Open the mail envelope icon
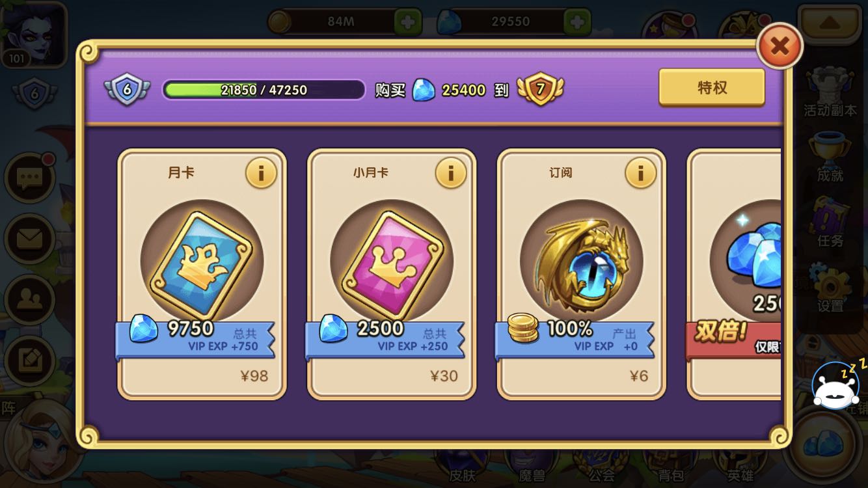The height and width of the screenshot is (488, 868). pyautogui.click(x=30, y=239)
